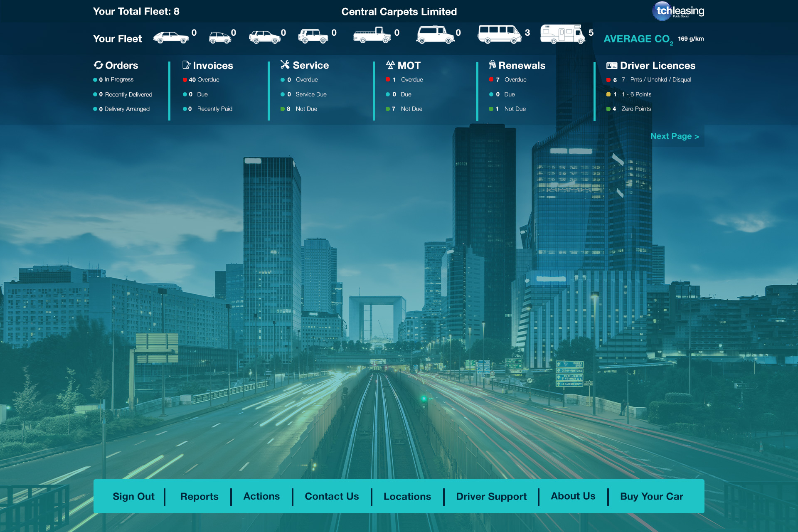798x532 pixels.
Task: Open the Reports menu item
Action: tap(199, 496)
